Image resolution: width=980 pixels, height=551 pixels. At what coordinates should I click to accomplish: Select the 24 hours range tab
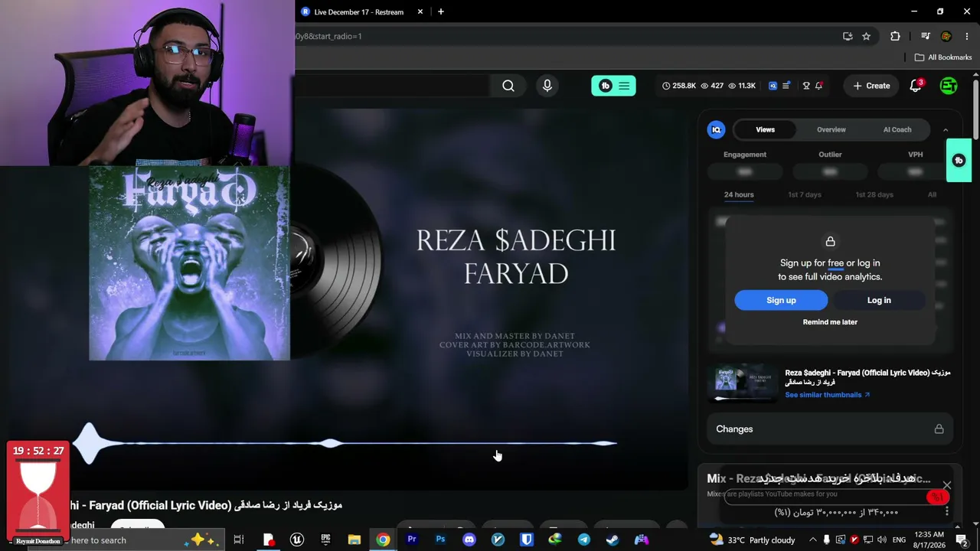pos(739,194)
